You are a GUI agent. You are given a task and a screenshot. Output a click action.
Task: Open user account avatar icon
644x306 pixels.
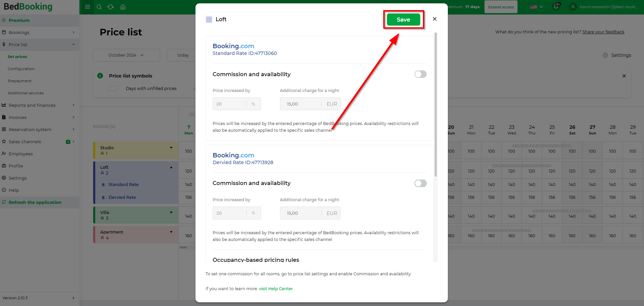pos(573,7)
